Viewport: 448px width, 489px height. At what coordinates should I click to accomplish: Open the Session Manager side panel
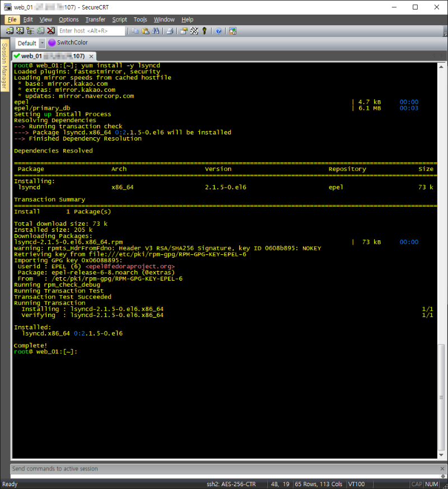point(4,66)
